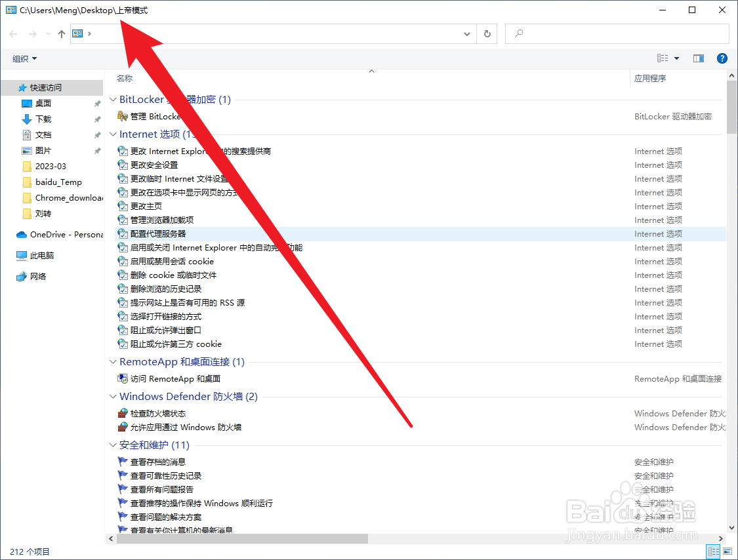Open Chrome_download folder in sidebar
Screen dimensions: 738x560
click(69, 197)
